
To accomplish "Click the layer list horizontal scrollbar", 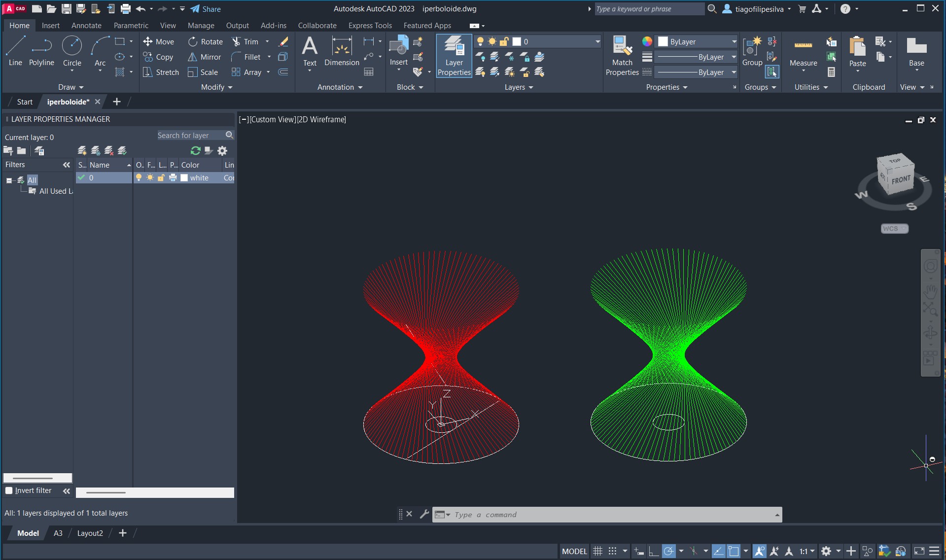I will (x=155, y=492).
